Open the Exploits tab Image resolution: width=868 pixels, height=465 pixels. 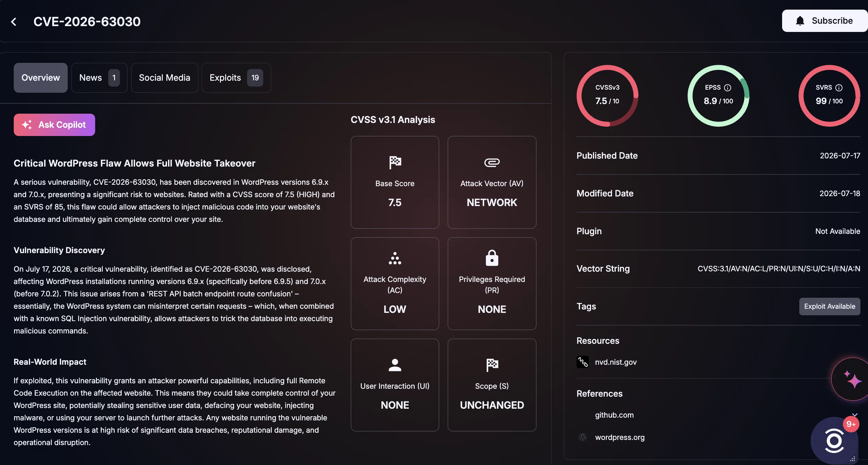coord(236,78)
